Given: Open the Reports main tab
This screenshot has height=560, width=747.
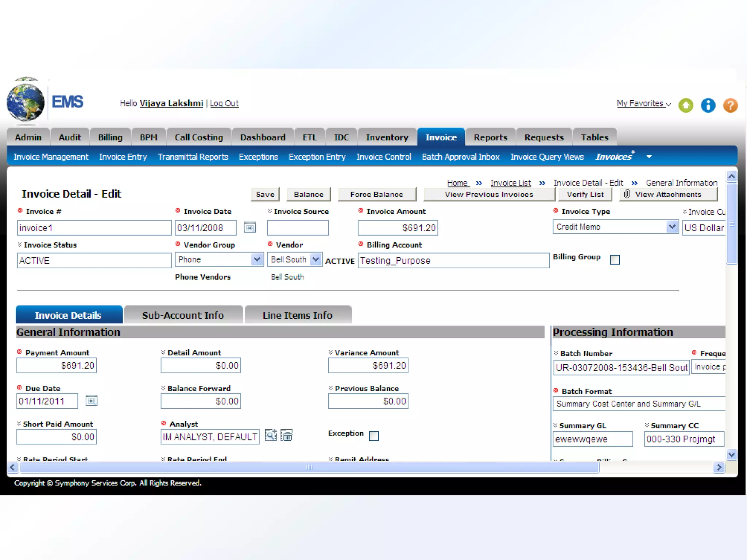Looking at the screenshot, I should pos(490,137).
